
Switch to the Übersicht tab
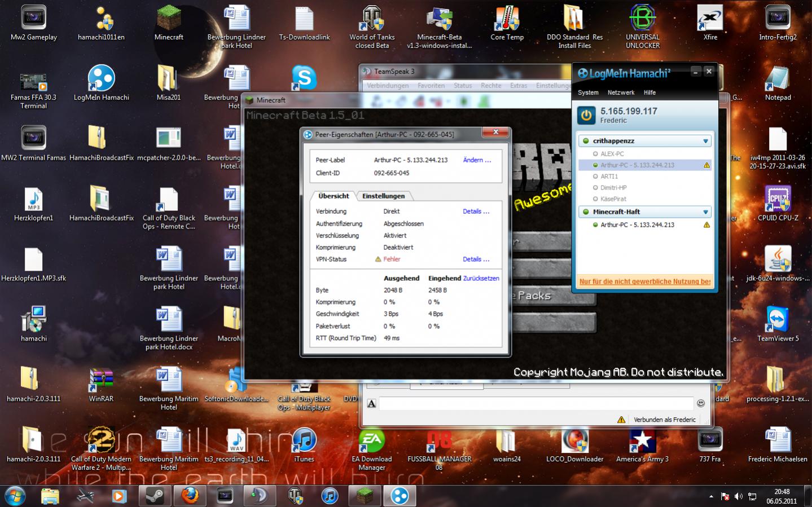333,196
